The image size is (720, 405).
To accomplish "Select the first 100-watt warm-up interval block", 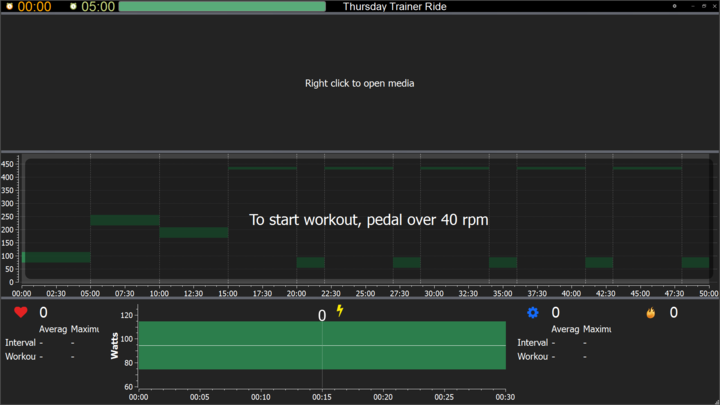I will click(56, 257).
